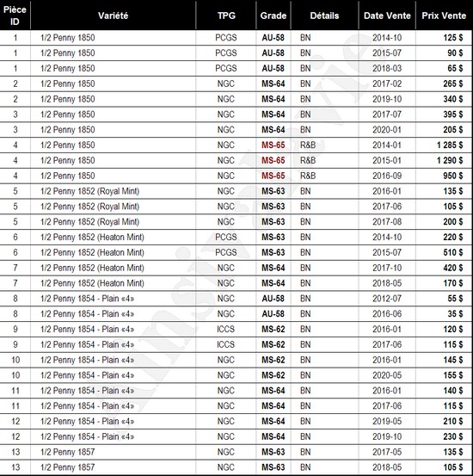The height and width of the screenshot is (476, 473).
Task: Click the TPG column header
Action: coord(226,15)
